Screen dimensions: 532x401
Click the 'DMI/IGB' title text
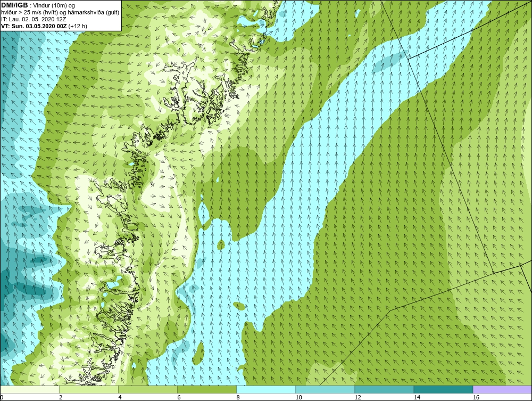14,5
